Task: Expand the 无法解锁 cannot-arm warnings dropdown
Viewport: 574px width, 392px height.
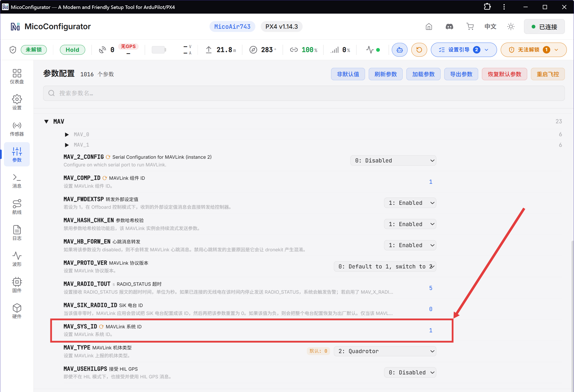Action: (x=534, y=50)
